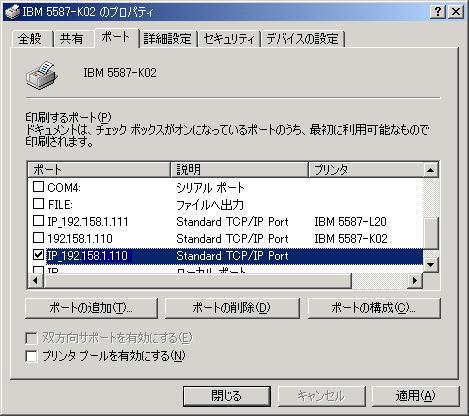Click the 閉じる button

click(227, 396)
